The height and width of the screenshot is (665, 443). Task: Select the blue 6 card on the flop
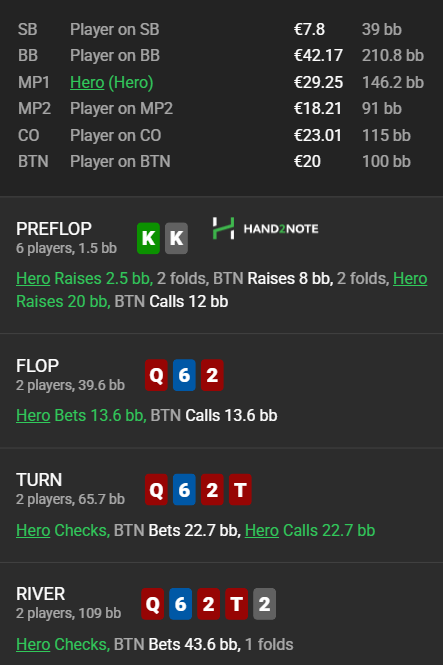(x=184, y=375)
